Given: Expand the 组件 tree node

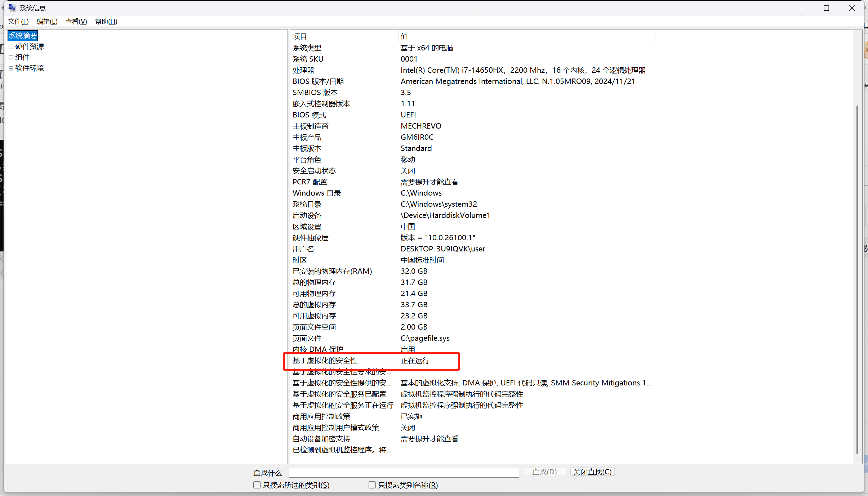Looking at the screenshot, I should [11, 58].
